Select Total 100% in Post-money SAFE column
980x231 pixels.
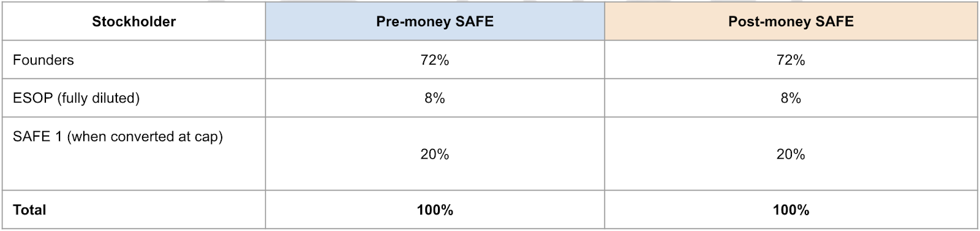click(x=791, y=210)
